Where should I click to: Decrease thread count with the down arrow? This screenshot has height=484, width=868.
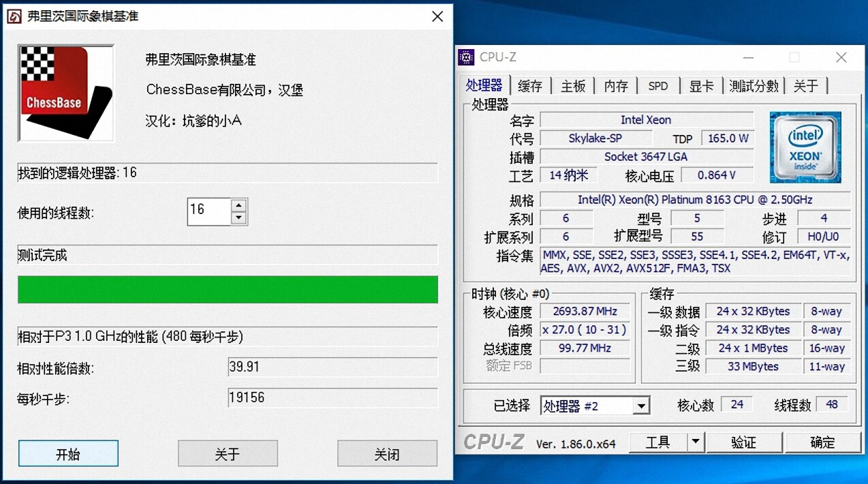click(238, 218)
